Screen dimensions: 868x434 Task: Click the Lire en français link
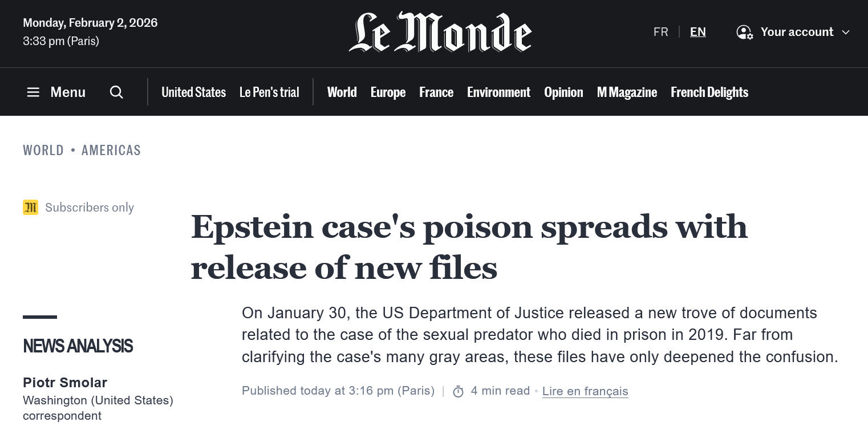pos(585,391)
